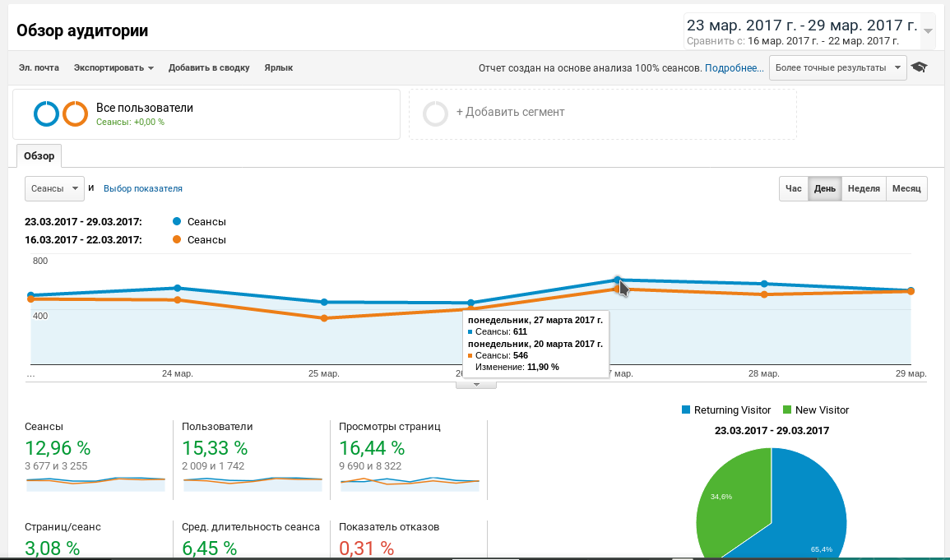Click the 15,33 % Пользователи value
The image size is (950, 560).
pyautogui.click(x=215, y=448)
